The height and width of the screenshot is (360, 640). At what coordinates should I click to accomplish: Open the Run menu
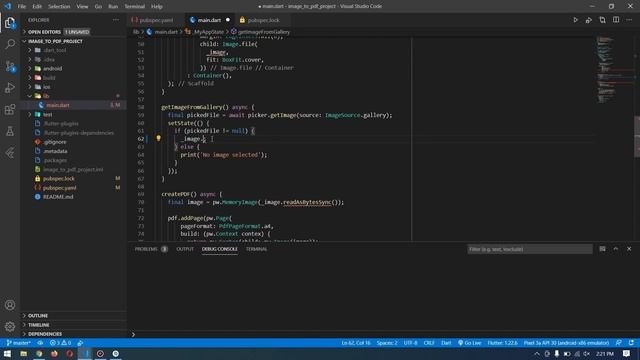pyautogui.click(x=113, y=7)
